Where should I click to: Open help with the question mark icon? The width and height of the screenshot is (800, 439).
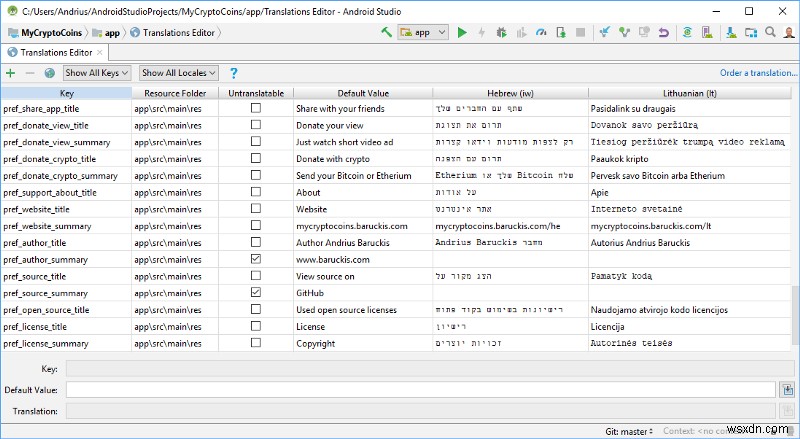click(x=234, y=73)
